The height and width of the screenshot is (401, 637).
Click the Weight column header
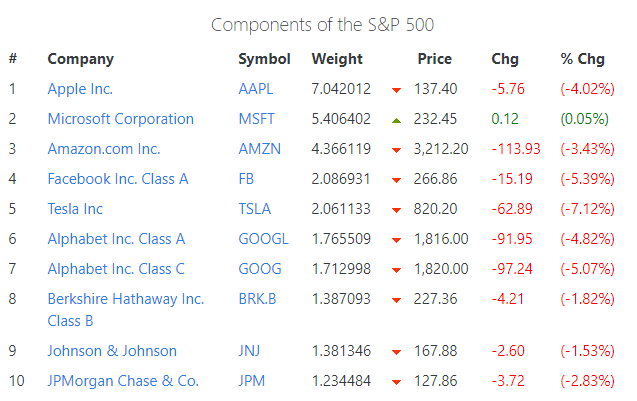click(336, 59)
